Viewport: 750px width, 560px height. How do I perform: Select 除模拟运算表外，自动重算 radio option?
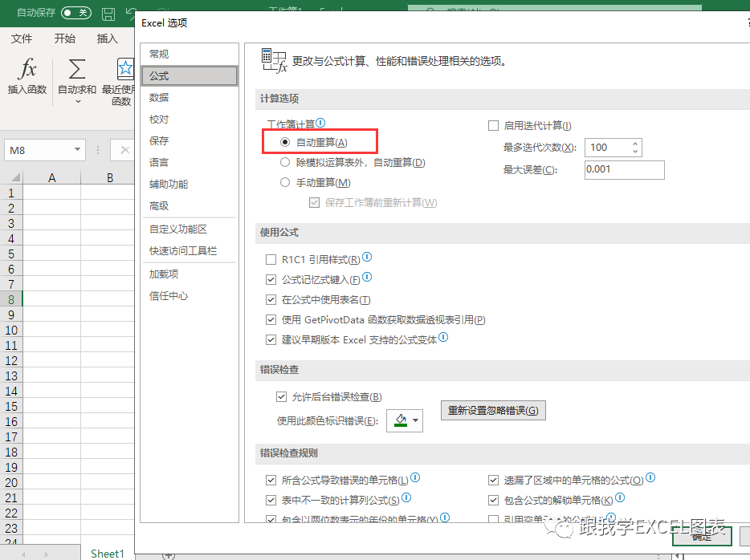click(x=285, y=162)
